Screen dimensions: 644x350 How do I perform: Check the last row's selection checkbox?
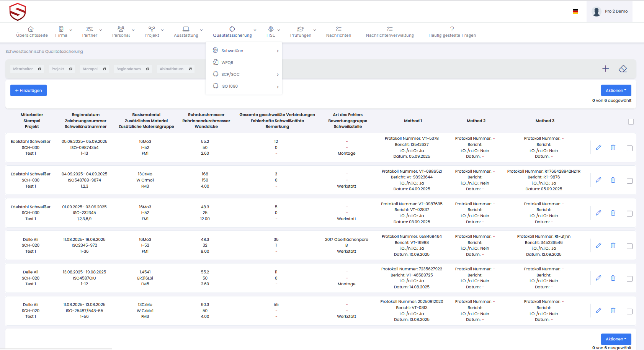click(x=629, y=311)
